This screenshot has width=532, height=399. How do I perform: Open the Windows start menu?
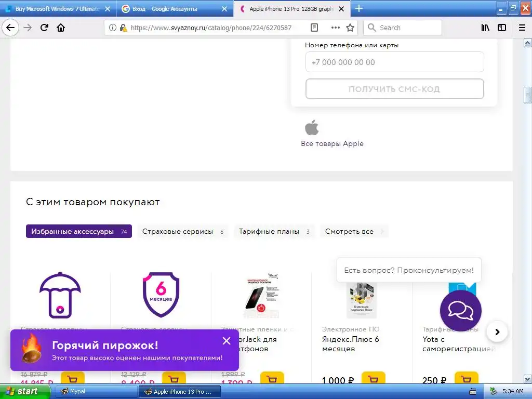[x=25, y=392]
